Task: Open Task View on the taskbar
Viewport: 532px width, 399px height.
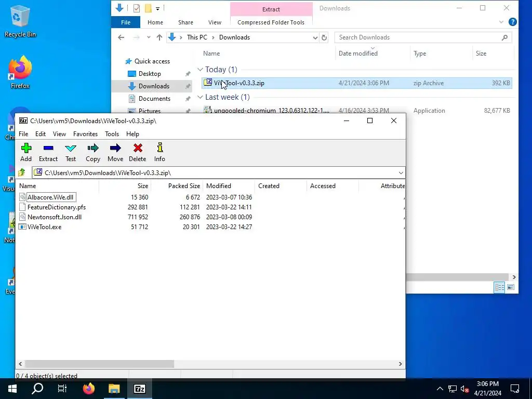Action: pyautogui.click(x=62, y=389)
